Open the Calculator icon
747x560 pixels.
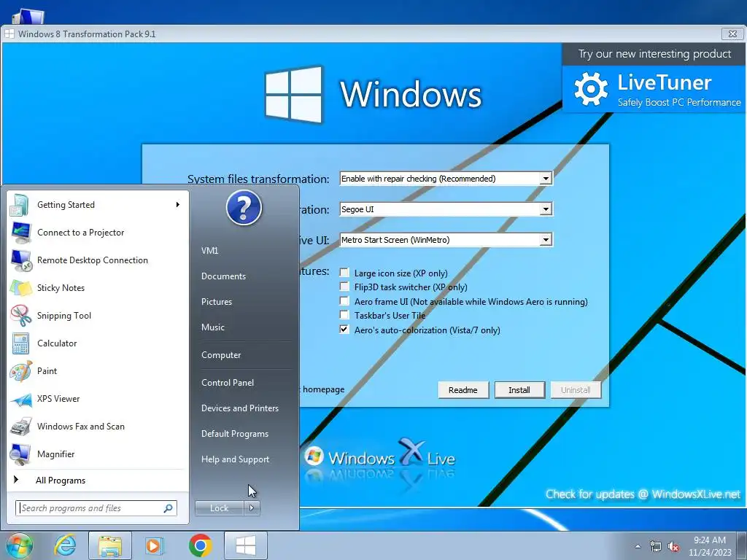click(x=20, y=343)
